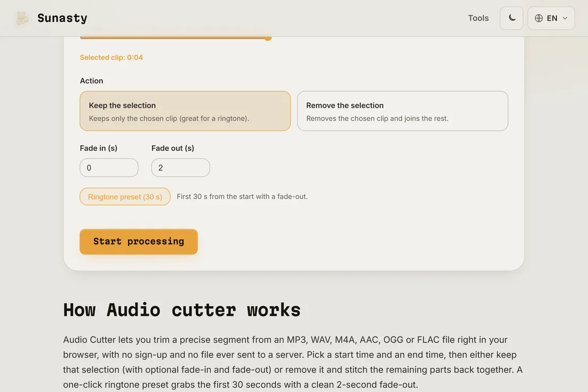Open the Tools menu

pos(478,18)
